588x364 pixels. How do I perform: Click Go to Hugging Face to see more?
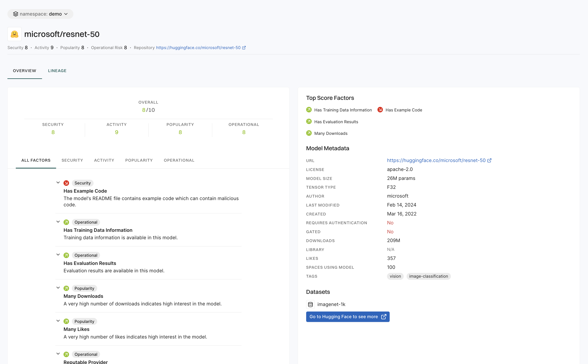pos(348,317)
